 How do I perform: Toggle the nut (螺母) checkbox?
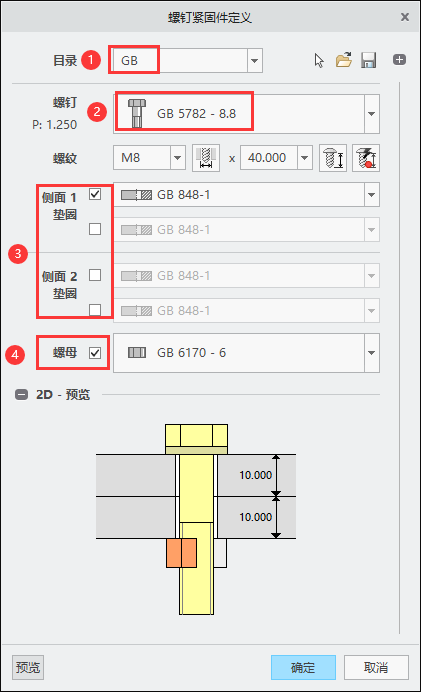(x=95, y=353)
